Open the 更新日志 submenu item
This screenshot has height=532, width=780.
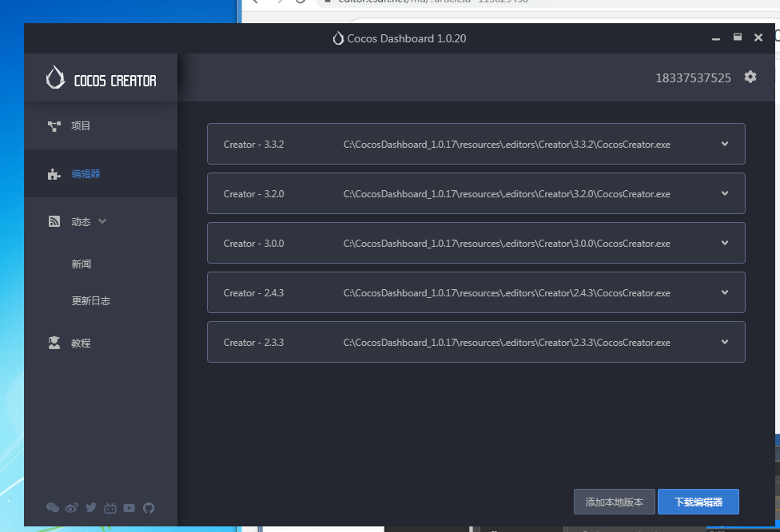[x=91, y=301]
